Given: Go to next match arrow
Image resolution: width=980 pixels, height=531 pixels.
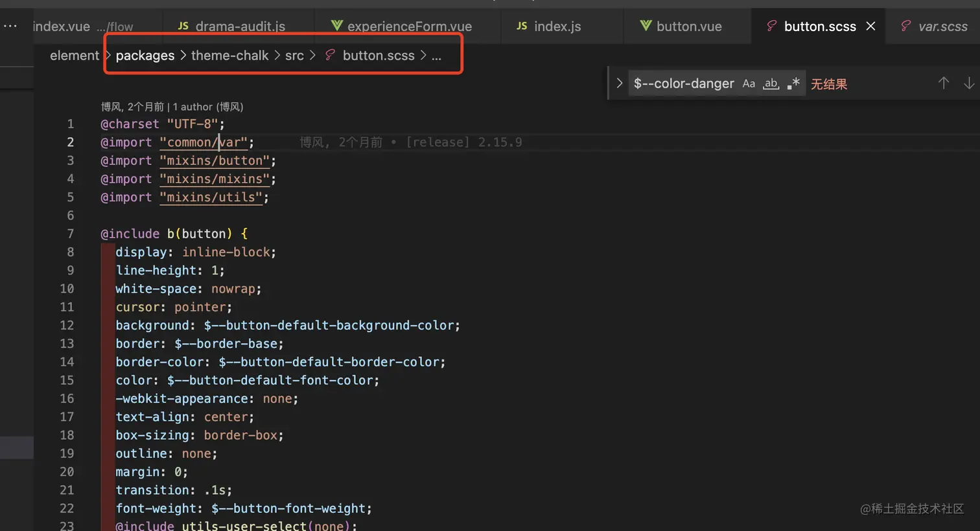Looking at the screenshot, I should pyautogui.click(x=969, y=83).
